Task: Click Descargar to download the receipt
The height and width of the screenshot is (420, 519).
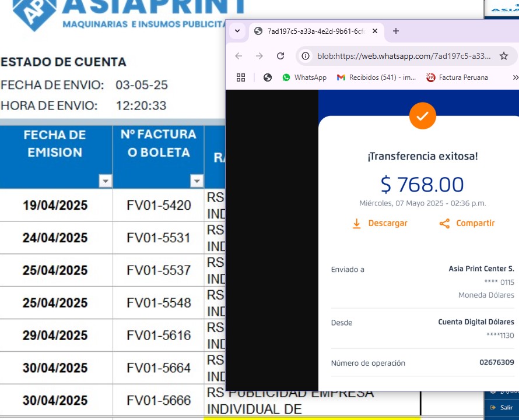Action: tap(380, 223)
